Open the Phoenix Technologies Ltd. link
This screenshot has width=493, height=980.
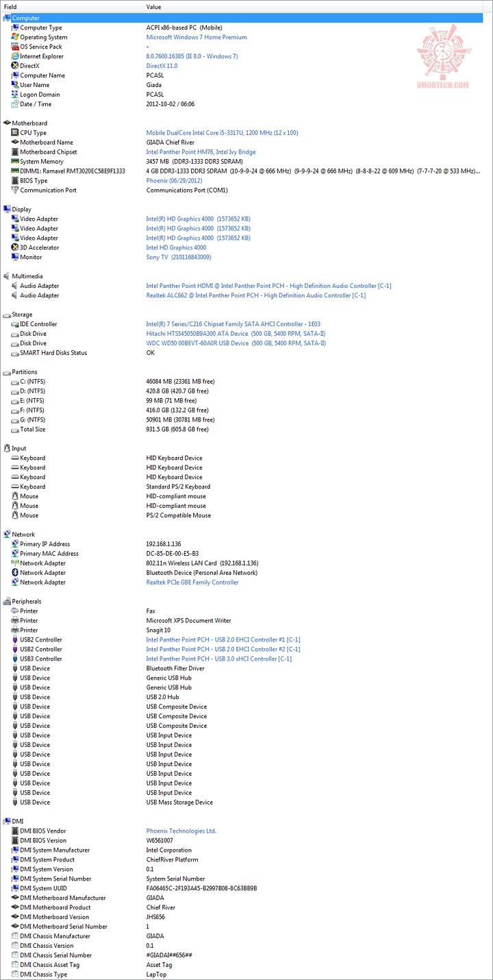point(181,831)
